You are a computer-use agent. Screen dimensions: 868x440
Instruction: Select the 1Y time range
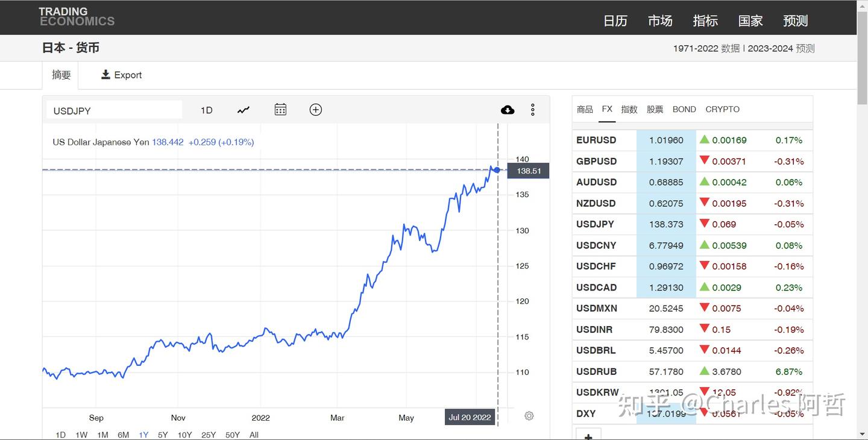point(143,435)
